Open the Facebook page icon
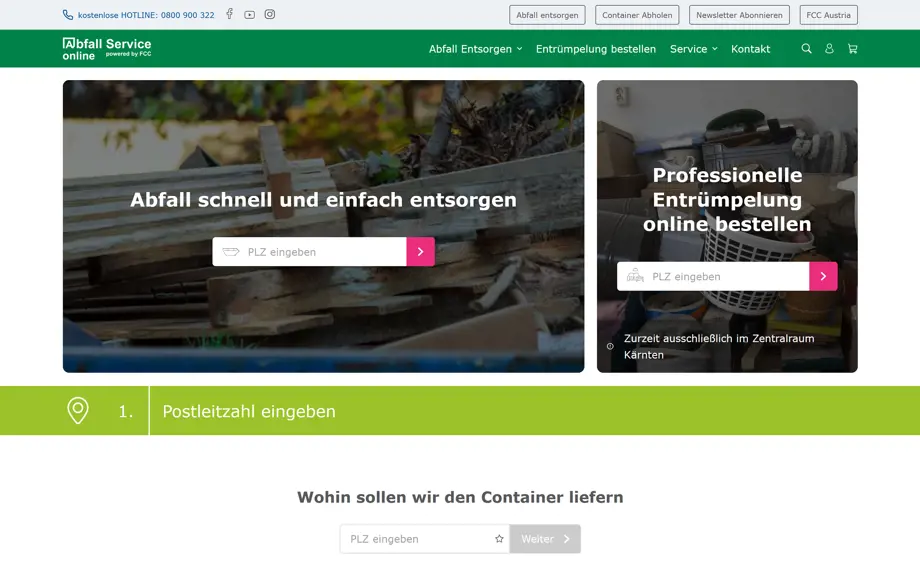The width and height of the screenshot is (920, 574). pos(229,14)
